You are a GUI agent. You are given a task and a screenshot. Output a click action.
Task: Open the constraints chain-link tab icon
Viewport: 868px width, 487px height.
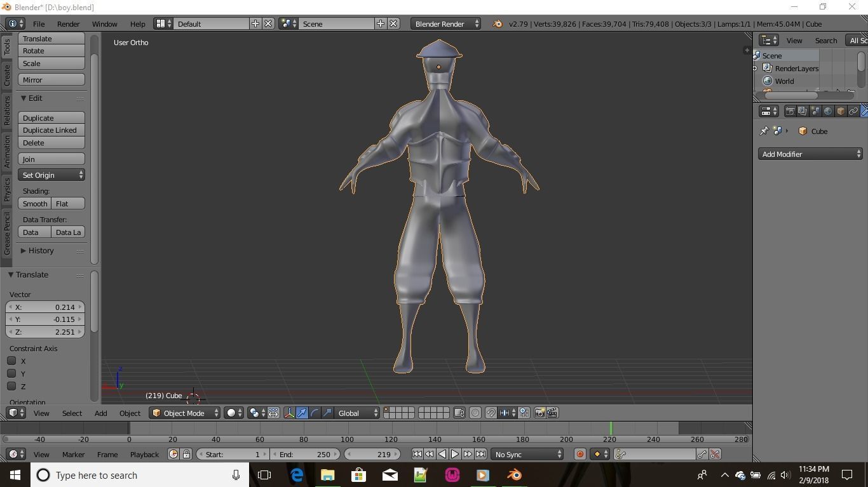click(853, 111)
